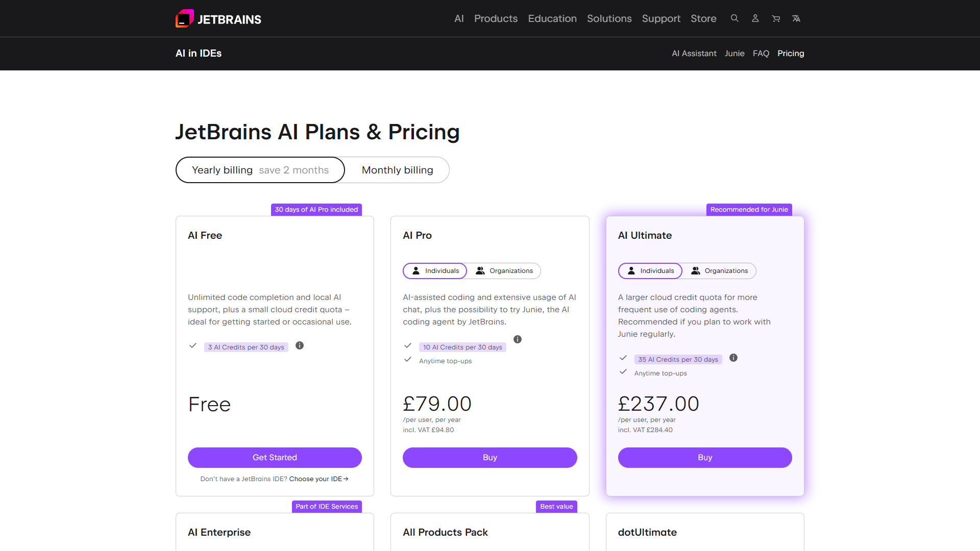Click the JetBrains logo

click(218, 18)
